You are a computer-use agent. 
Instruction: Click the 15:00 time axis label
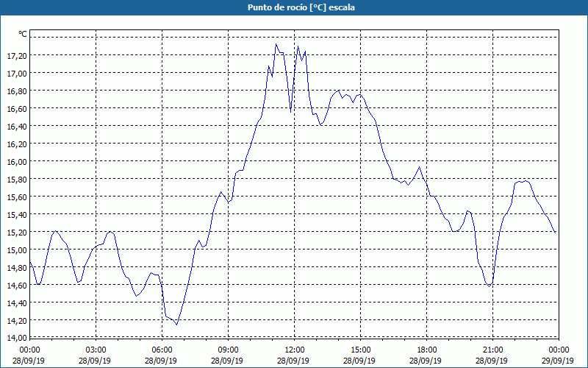click(360, 350)
